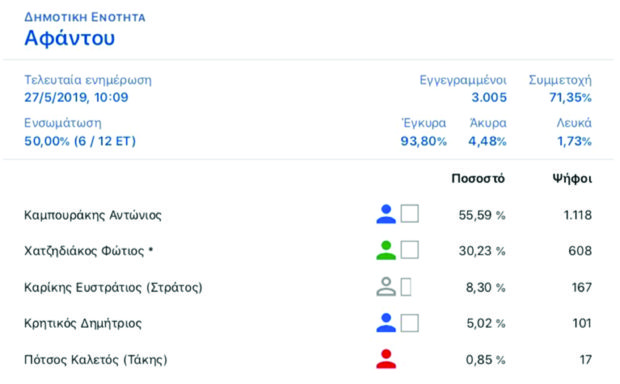Screen dimensions: 620x384
Task: Click the blue person icon for Κρητικός Δημήτριος
Action: point(386,322)
